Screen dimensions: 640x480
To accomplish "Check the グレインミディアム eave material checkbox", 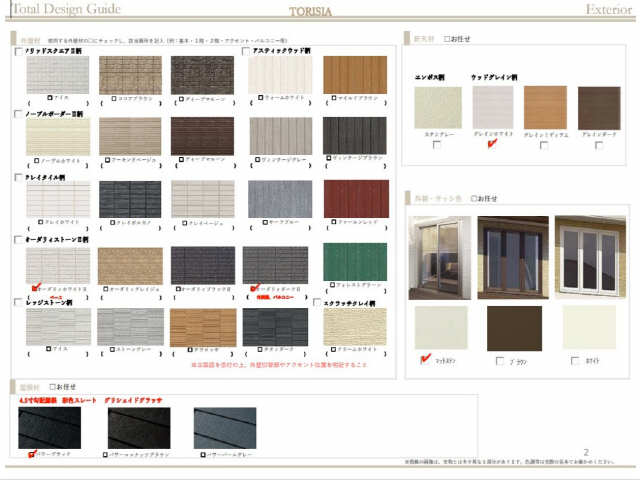I will [x=544, y=145].
